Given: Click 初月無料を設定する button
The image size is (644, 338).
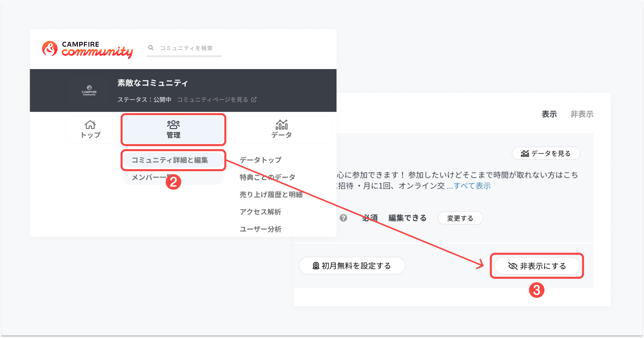Looking at the screenshot, I should tap(352, 266).
